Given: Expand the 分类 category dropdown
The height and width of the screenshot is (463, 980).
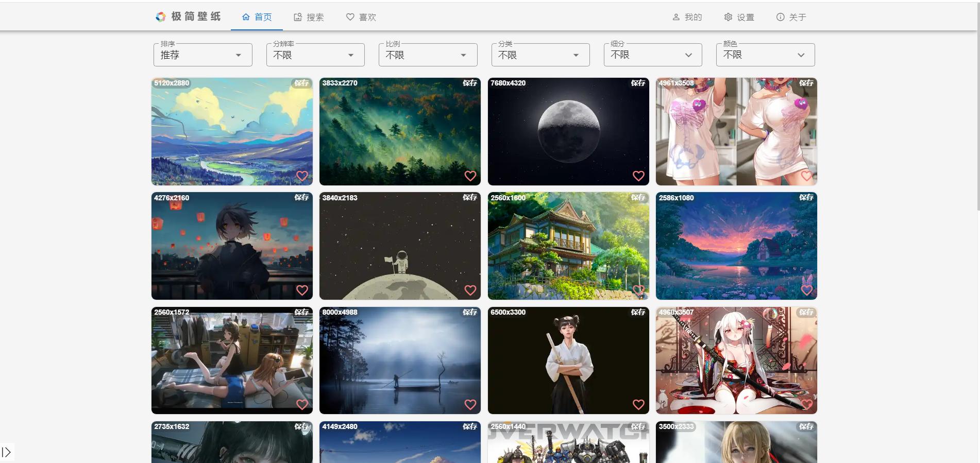Looking at the screenshot, I should [x=540, y=55].
